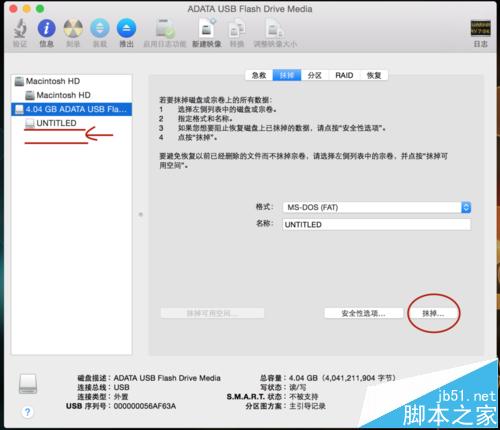Open the help question mark button

tap(28, 412)
